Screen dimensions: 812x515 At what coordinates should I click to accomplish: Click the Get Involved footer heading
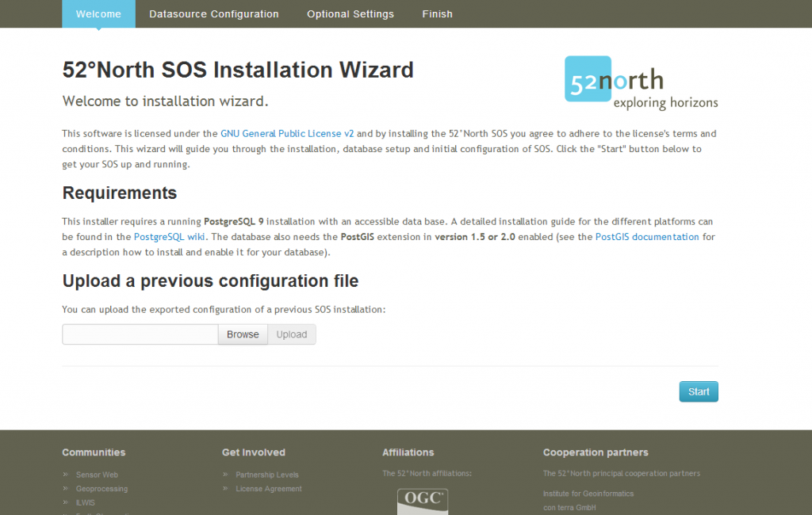point(254,452)
